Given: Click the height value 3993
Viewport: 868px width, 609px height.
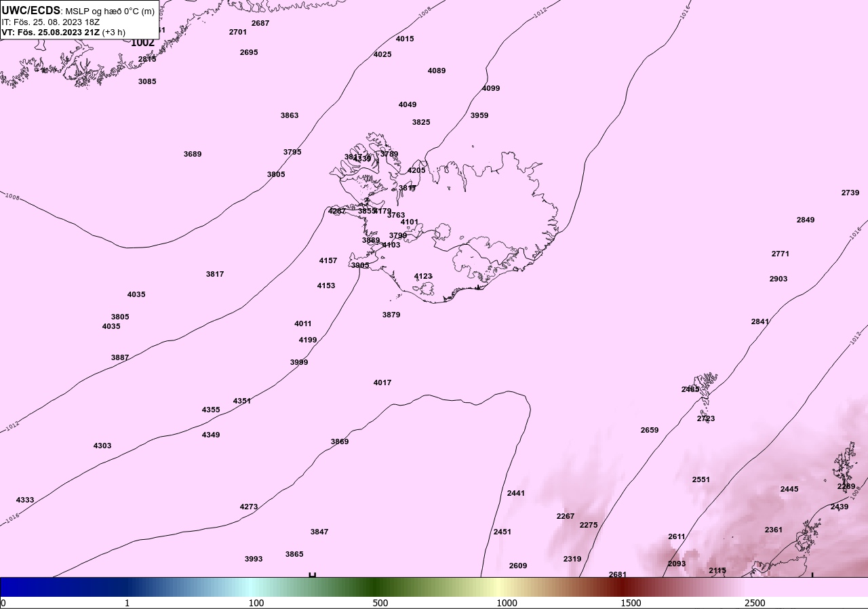Looking at the screenshot, I should tap(254, 559).
